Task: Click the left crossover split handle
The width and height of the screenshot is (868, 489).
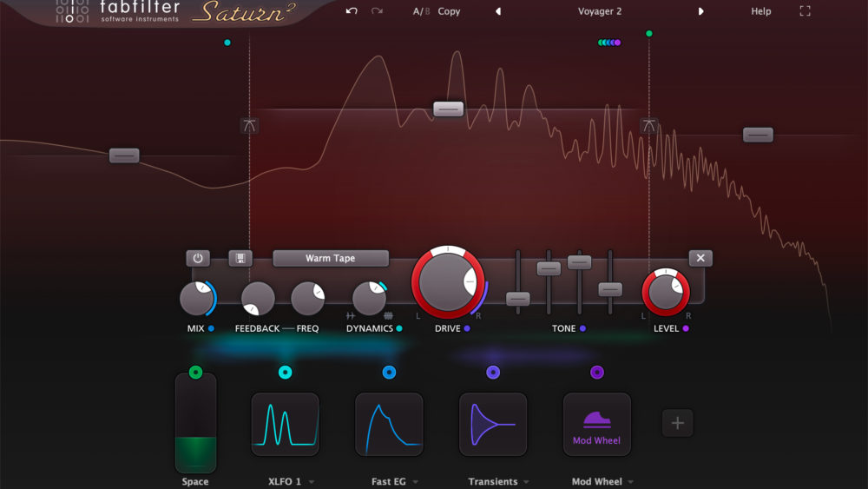Action: click(249, 126)
